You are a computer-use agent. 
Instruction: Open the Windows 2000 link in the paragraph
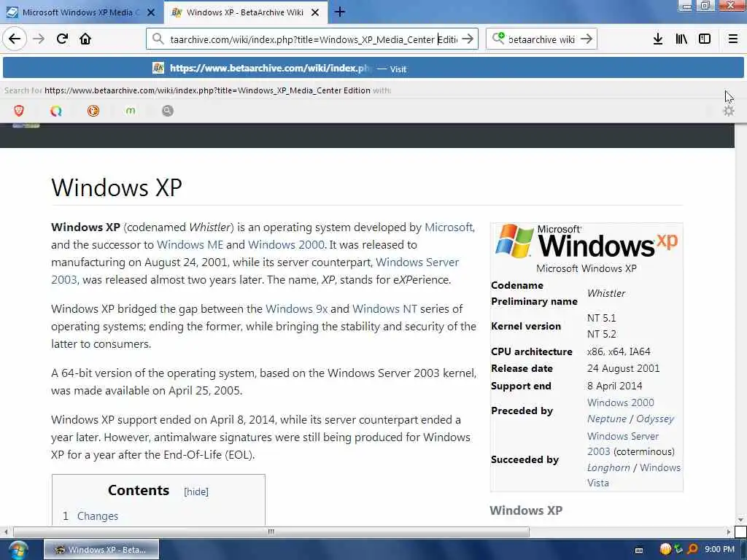point(286,245)
